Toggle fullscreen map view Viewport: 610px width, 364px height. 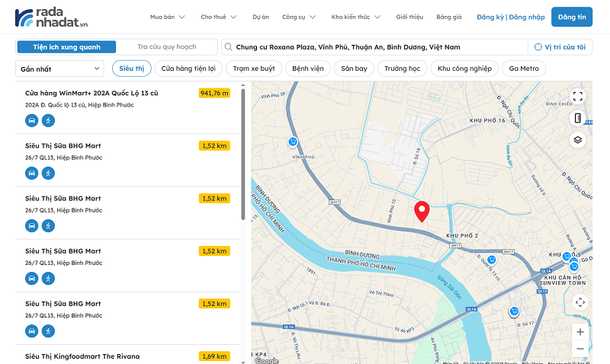(578, 96)
